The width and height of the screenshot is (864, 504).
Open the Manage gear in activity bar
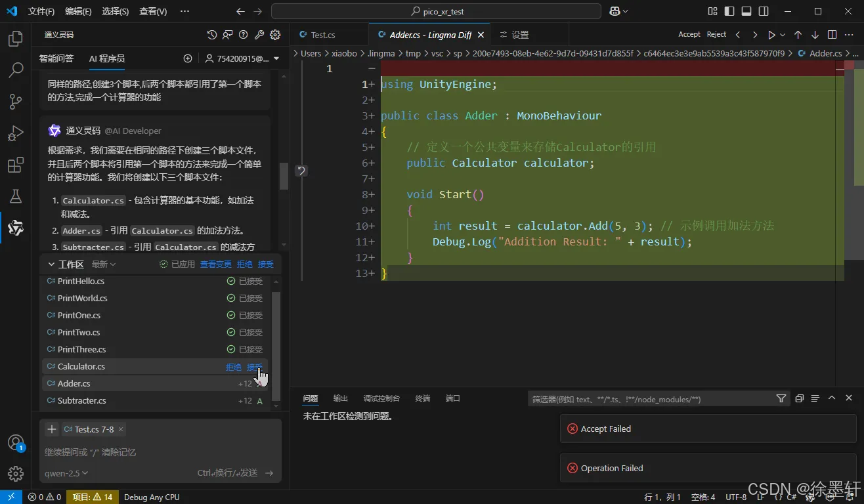pyautogui.click(x=15, y=474)
